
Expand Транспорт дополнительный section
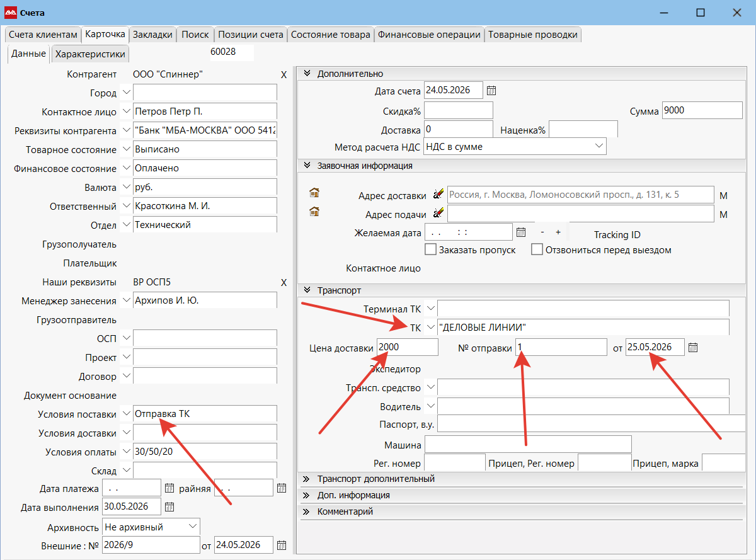(375, 479)
